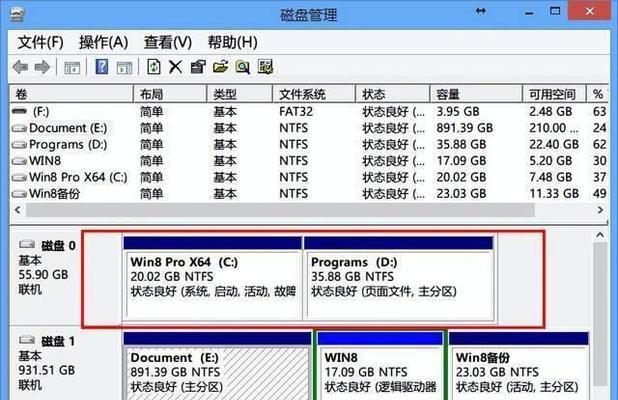Sort by the 可用空间 column header
The width and height of the screenshot is (618, 400).
coord(554,94)
